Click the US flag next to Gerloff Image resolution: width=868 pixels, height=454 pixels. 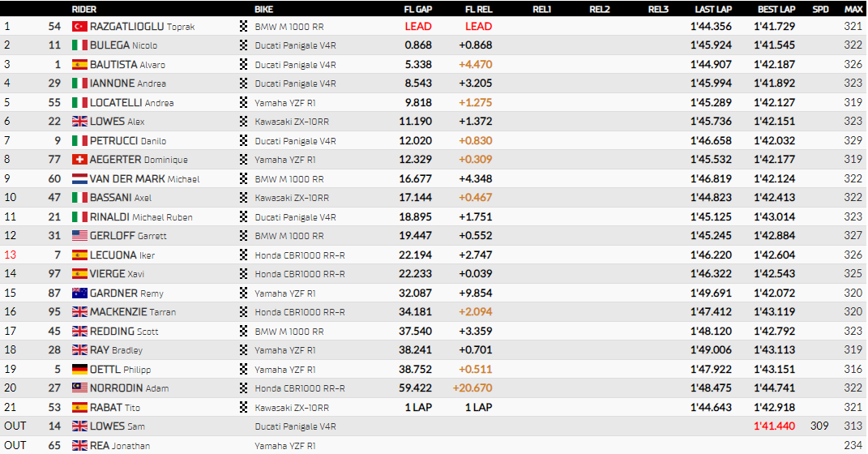(79, 236)
